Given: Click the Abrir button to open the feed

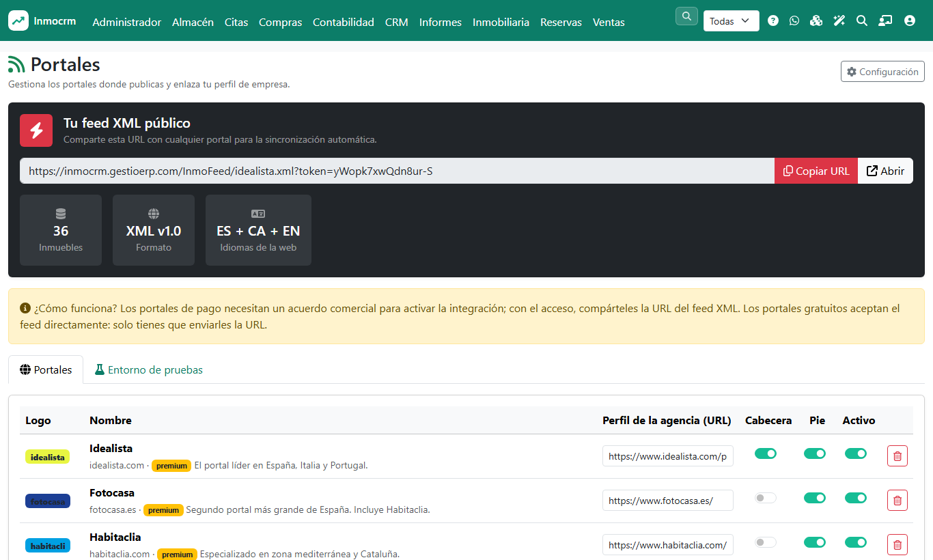Looking at the screenshot, I should pos(885,171).
